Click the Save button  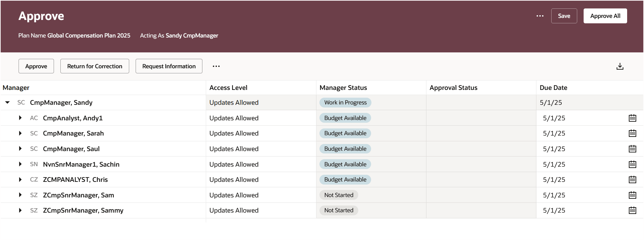click(564, 16)
